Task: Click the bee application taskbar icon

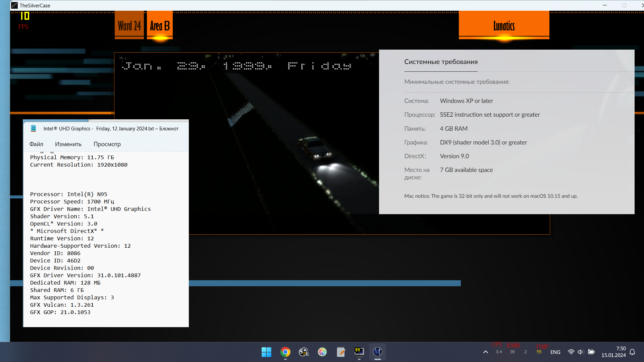Action: tap(304, 352)
